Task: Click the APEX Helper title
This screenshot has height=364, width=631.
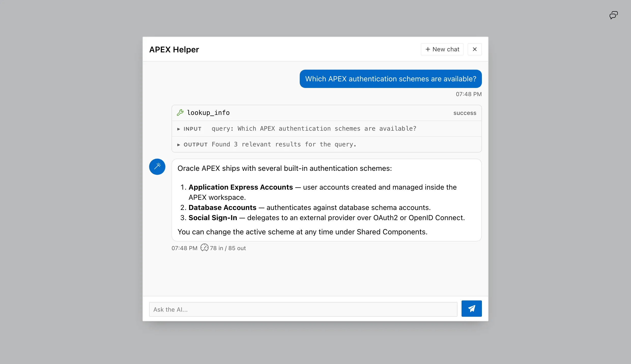Action: 174,49
